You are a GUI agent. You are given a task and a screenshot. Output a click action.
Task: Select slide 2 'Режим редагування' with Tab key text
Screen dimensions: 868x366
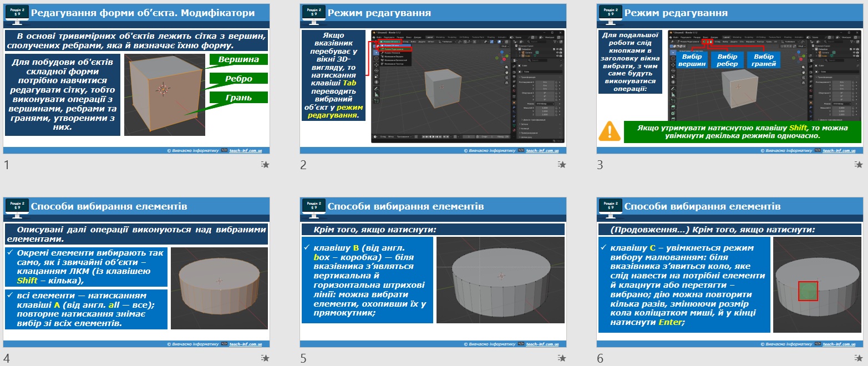pyautogui.click(x=433, y=79)
